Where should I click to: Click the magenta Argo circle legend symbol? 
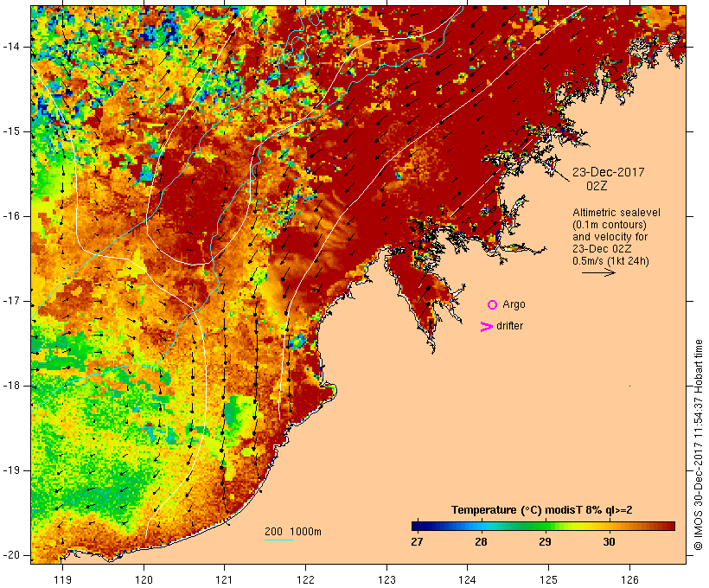493,305
